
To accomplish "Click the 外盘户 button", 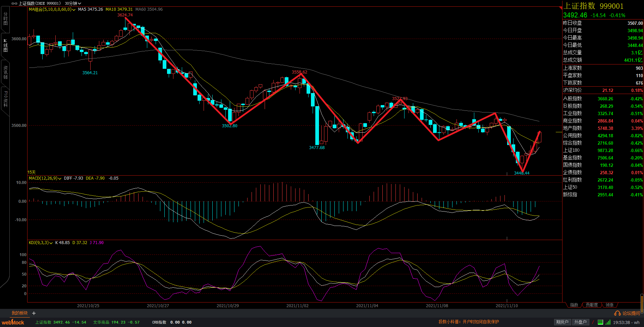I will pos(580,322).
